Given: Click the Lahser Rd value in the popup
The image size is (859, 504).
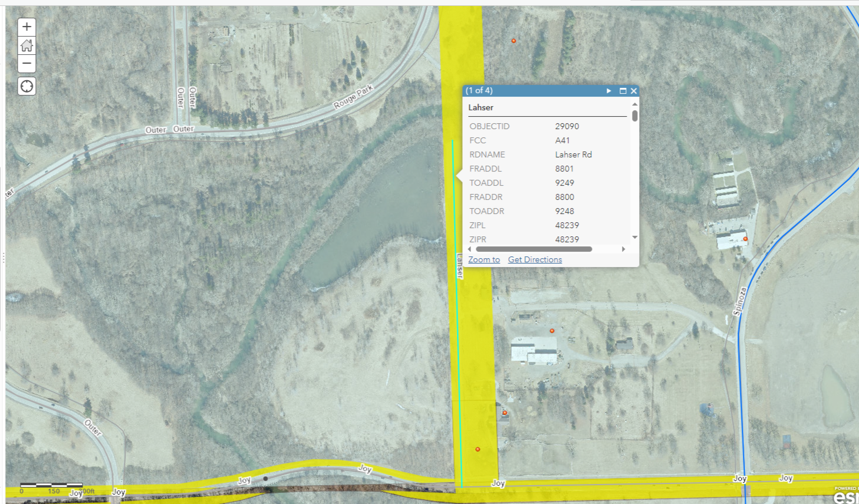Looking at the screenshot, I should click(x=573, y=154).
